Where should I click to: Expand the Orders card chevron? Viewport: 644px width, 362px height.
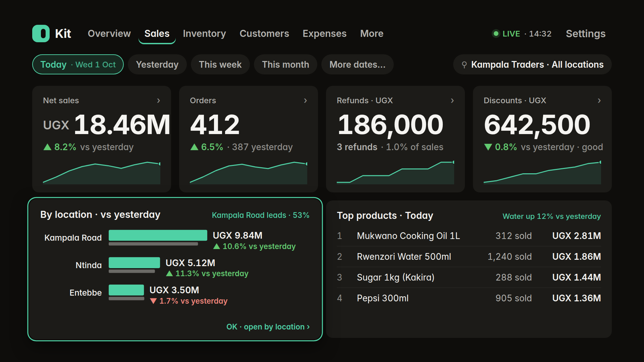pos(306,101)
